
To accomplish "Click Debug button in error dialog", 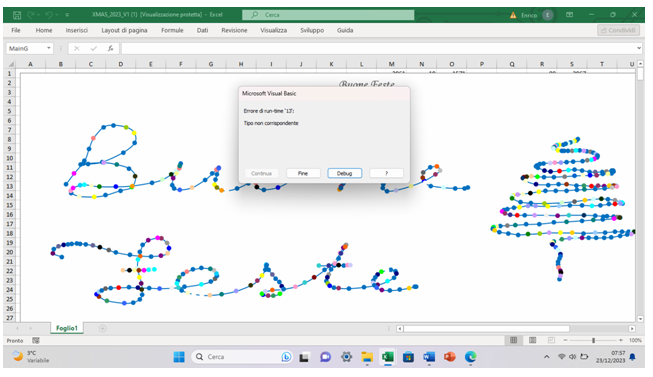I will click(344, 173).
